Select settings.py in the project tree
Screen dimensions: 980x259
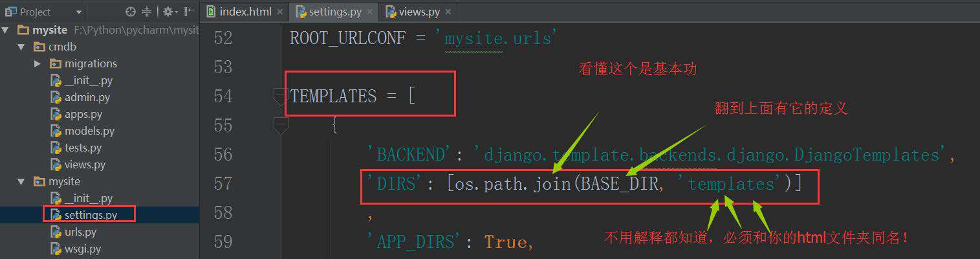pyautogui.click(x=91, y=214)
